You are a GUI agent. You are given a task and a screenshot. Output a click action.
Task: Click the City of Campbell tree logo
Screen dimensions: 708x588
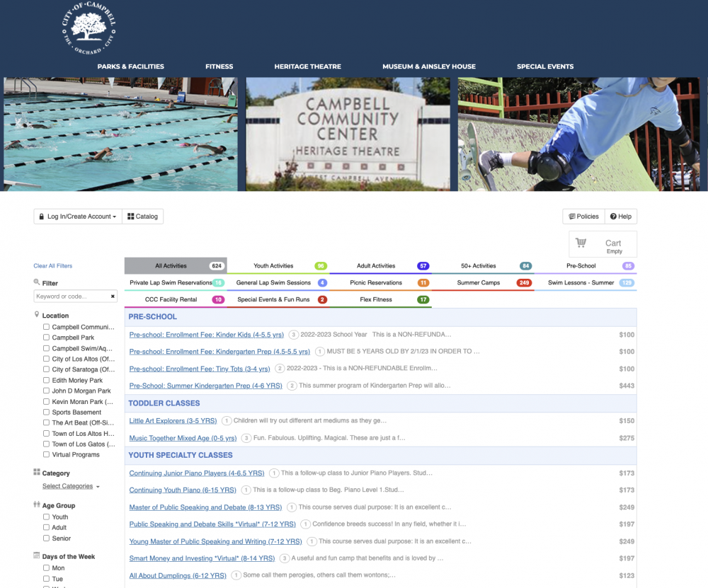pyautogui.click(x=89, y=28)
